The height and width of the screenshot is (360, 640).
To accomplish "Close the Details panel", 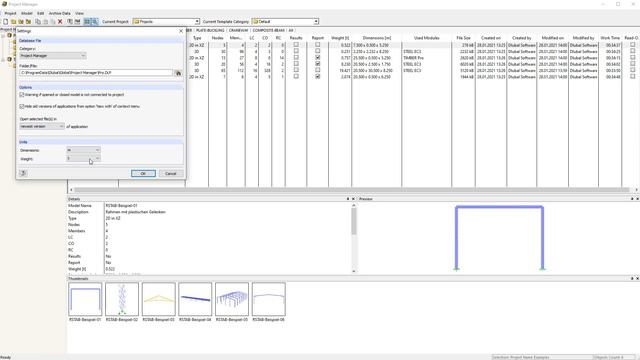I will [353, 199].
